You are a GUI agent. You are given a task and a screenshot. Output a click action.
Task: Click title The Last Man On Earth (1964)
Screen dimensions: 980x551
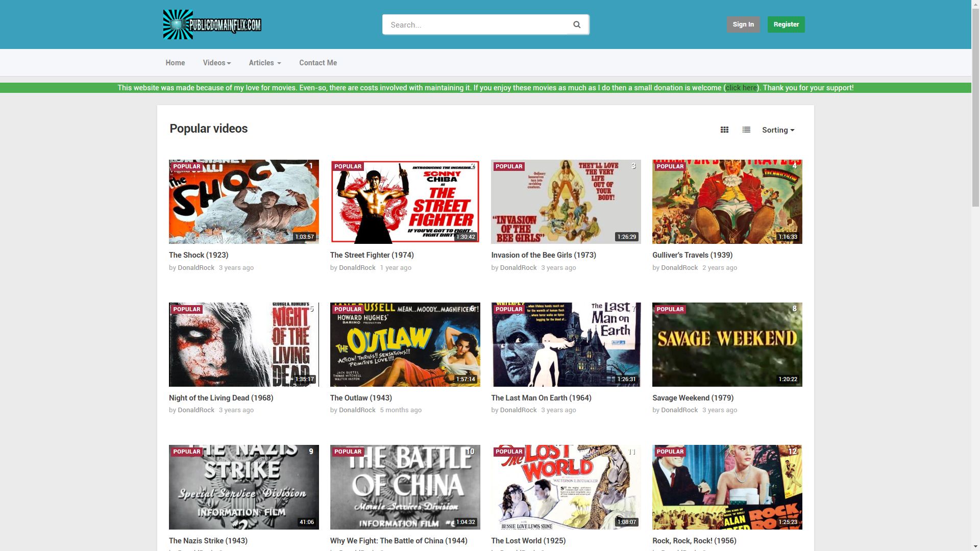point(542,398)
